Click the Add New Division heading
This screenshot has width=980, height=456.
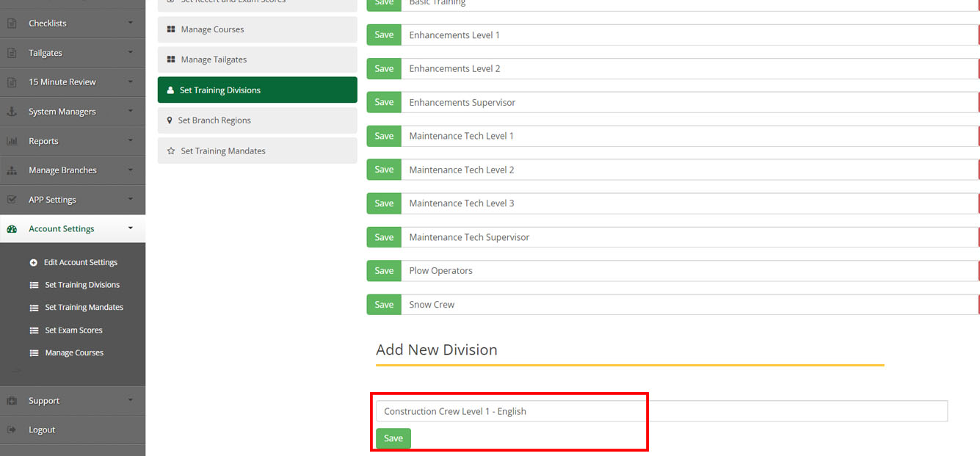point(437,350)
